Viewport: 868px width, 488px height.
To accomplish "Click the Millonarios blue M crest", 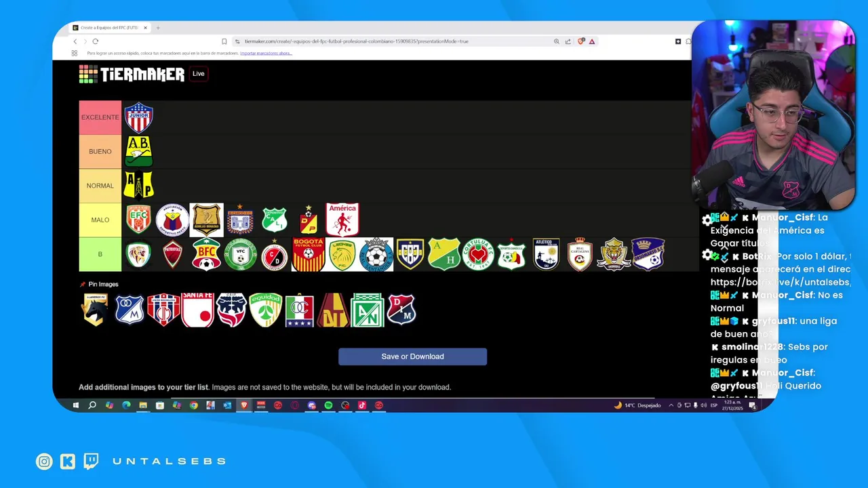I will [130, 310].
